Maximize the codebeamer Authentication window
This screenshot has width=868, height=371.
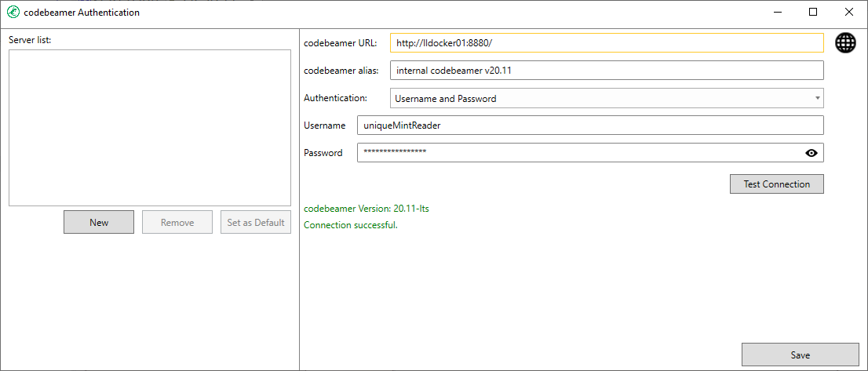point(812,12)
